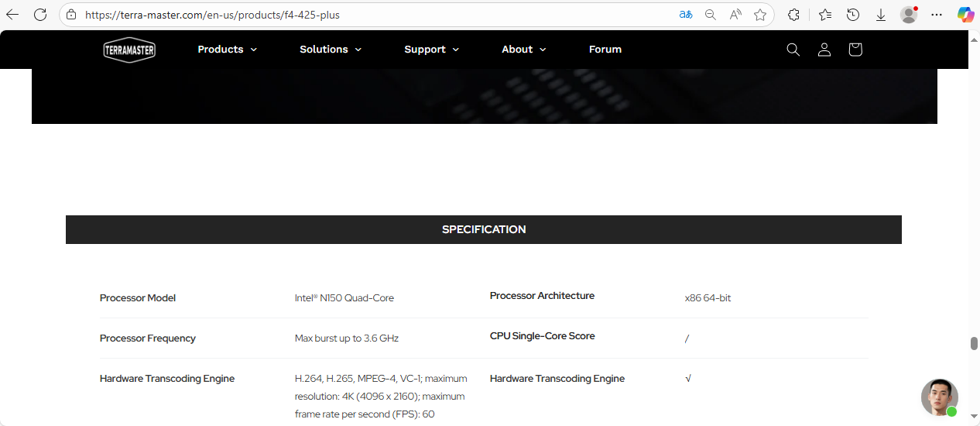This screenshot has height=426, width=980.
Task: Click the TerraMaster logo
Action: (x=129, y=50)
